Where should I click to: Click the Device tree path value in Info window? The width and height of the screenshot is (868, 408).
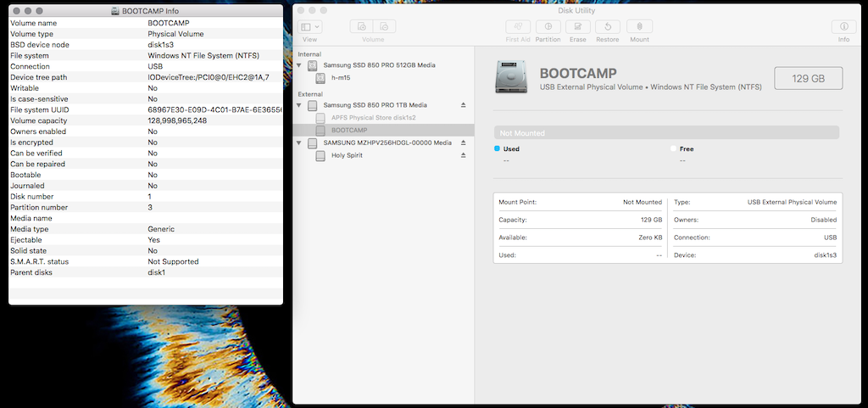point(209,77)
